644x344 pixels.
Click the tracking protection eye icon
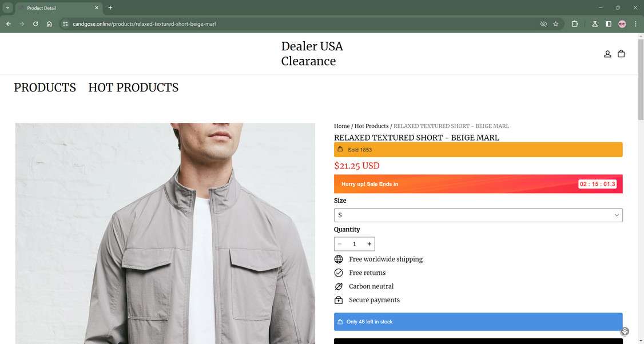543,24
